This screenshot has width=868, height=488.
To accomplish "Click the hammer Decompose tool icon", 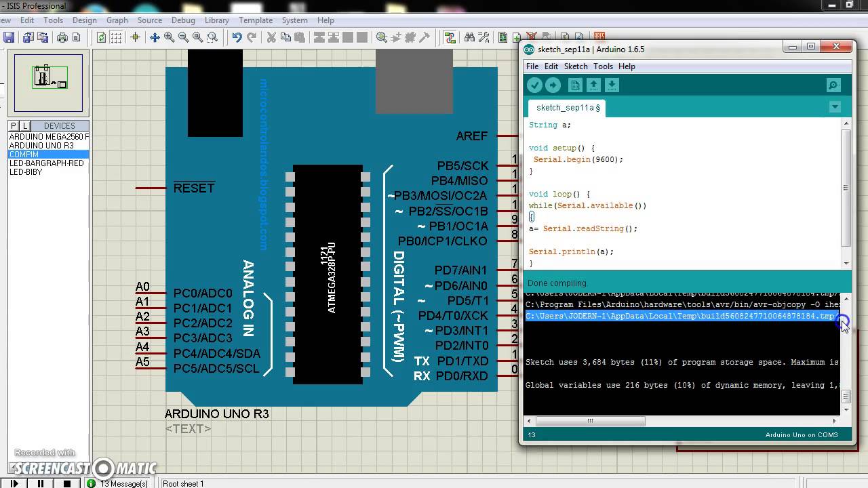I will pos(425,38).
